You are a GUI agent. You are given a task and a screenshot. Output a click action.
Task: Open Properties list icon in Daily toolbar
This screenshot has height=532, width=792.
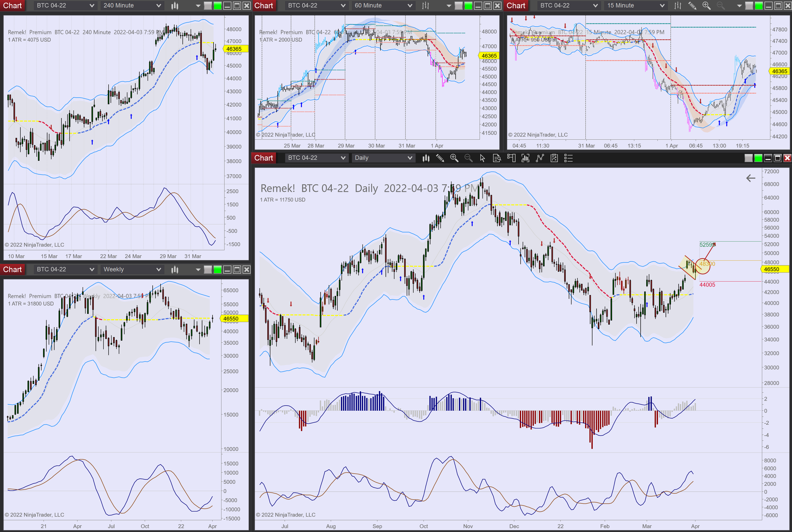568,158
